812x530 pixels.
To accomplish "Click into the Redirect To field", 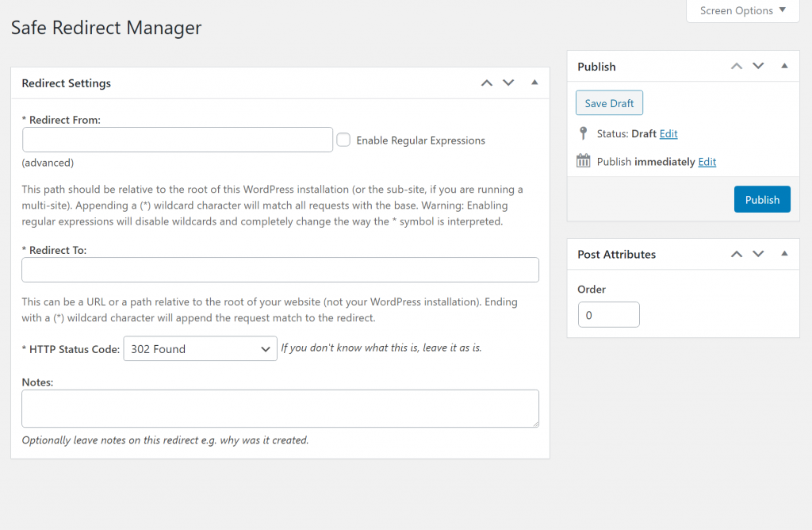I will click(x=280, y=270).
